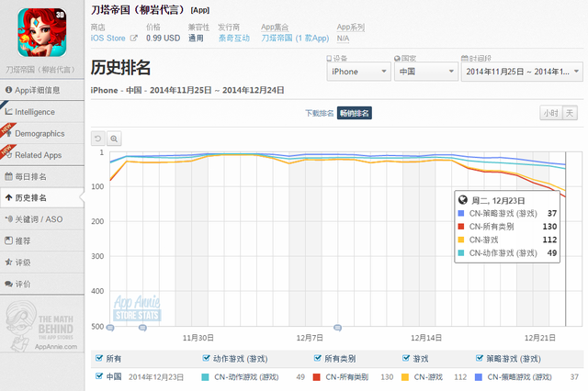Click chart zoom magnifier icon
The height and width of the screenshot is (391, 588).
click(x=114, y=139)
